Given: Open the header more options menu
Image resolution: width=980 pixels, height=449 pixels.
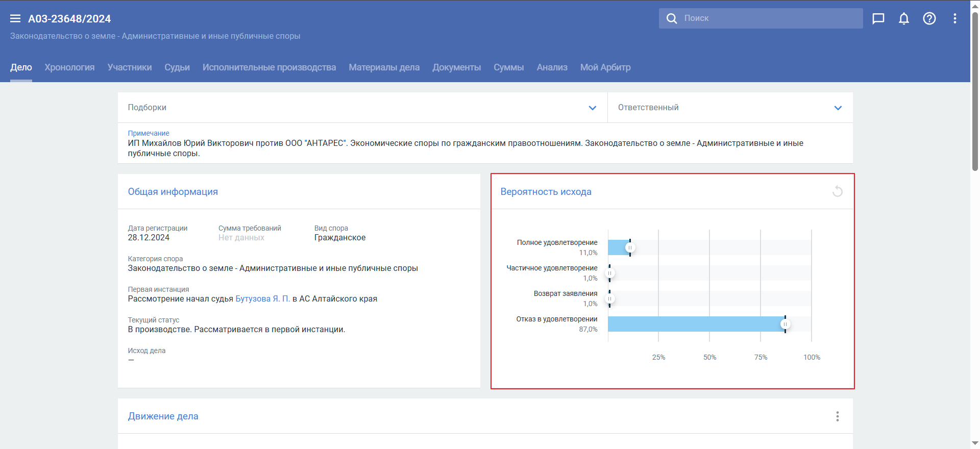Looking at the screenshot, I should pos(954,19).
